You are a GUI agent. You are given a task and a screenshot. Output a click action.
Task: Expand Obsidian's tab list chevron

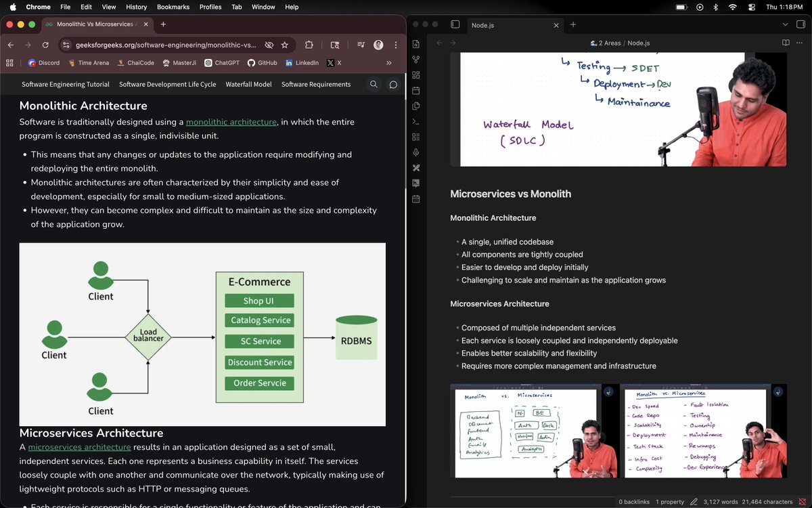point(785,24)
